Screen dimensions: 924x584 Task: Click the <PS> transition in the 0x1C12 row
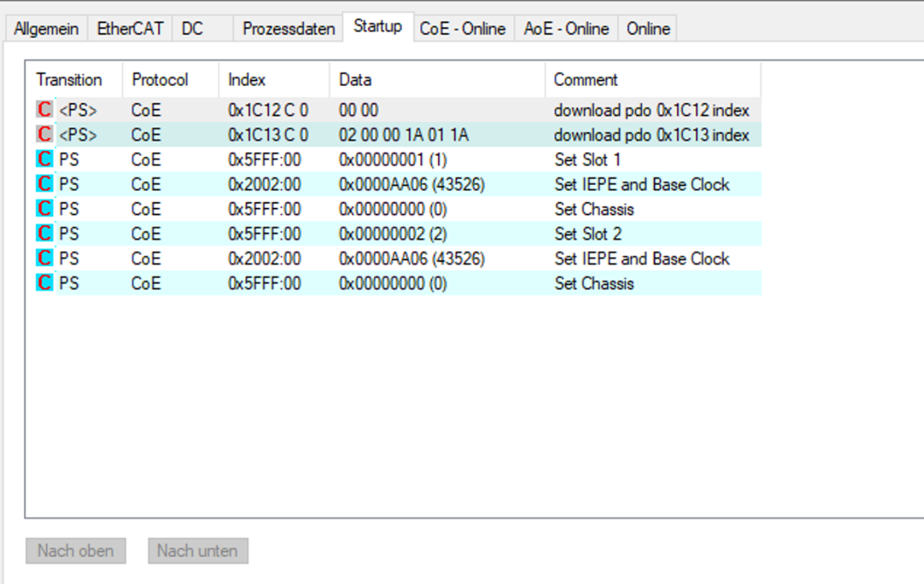[78, 110]
